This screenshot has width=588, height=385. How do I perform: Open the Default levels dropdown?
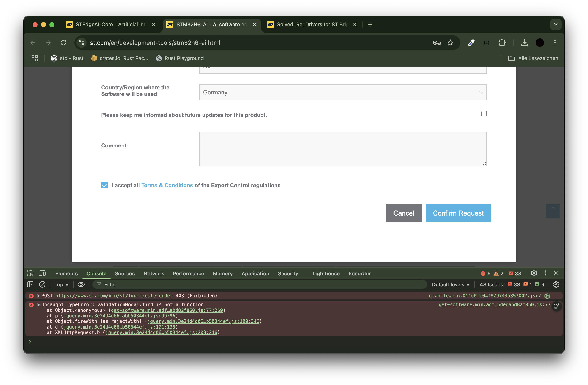tap(450, 284)
